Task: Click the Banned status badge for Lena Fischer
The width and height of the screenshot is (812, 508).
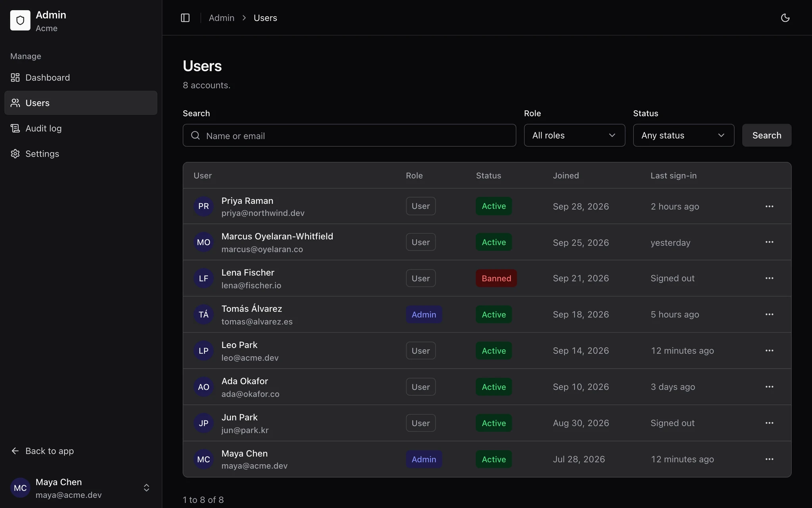Action: [496, 278]
